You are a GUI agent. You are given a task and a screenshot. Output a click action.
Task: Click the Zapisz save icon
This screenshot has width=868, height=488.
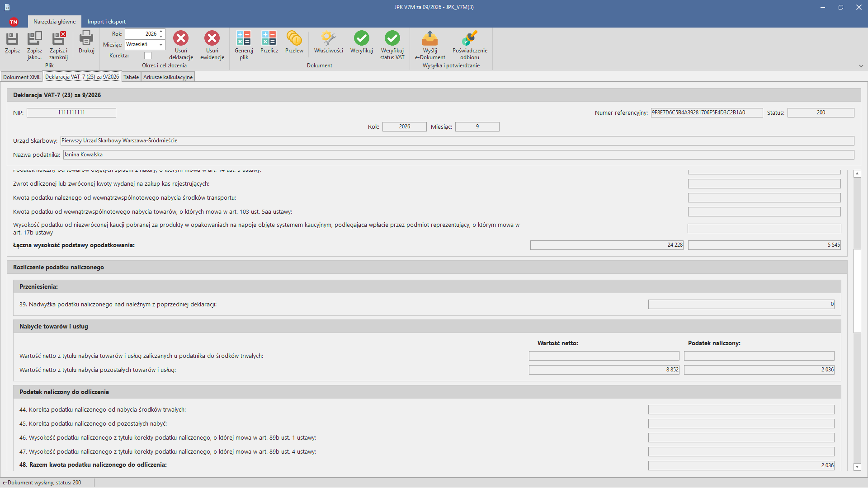12,38
